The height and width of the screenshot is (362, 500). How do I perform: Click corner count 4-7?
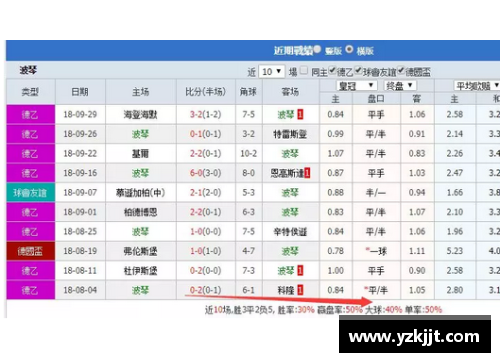pyautogui.click(x=249, y=251)
